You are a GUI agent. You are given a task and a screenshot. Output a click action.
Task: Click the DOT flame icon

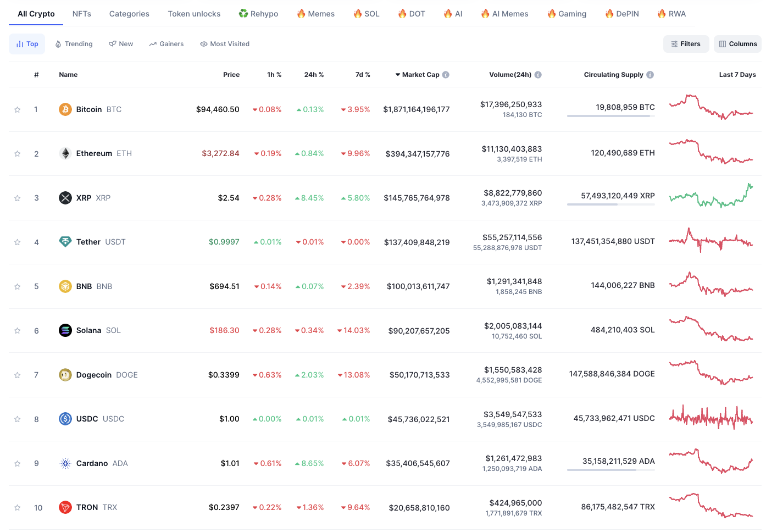click(402, 13)
